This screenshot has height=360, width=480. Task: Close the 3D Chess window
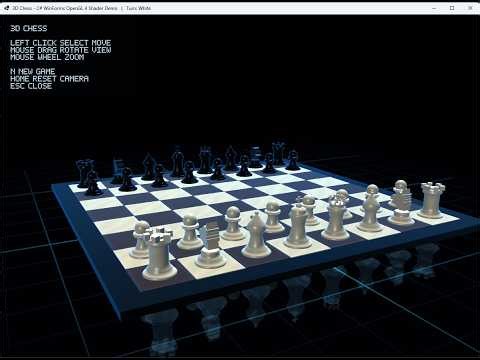[x=470, y=8]
